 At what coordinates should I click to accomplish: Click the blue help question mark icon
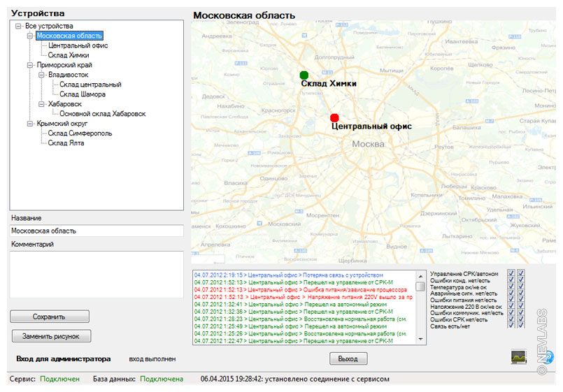coord(550,356)
